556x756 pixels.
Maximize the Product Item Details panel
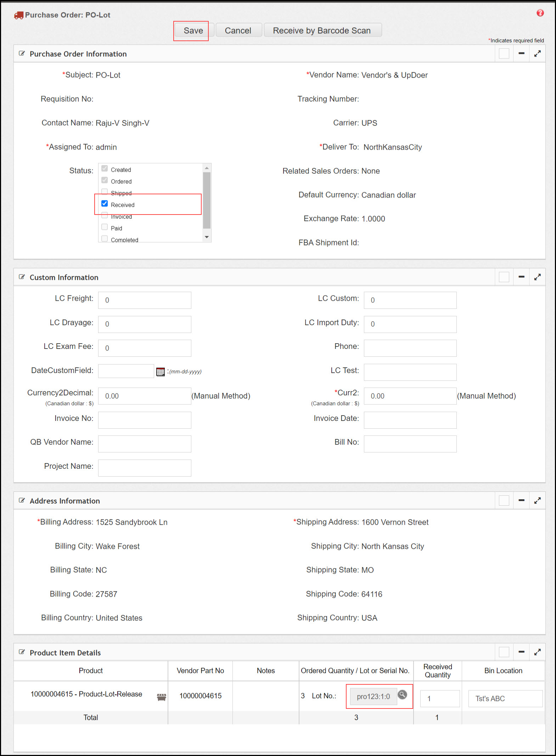coord(537,652)
